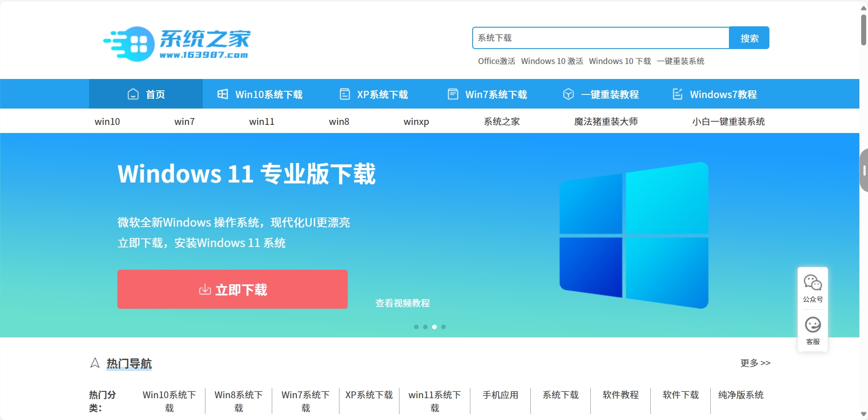Click the cube icon beside 一键重装教程

tap(568, 94)
